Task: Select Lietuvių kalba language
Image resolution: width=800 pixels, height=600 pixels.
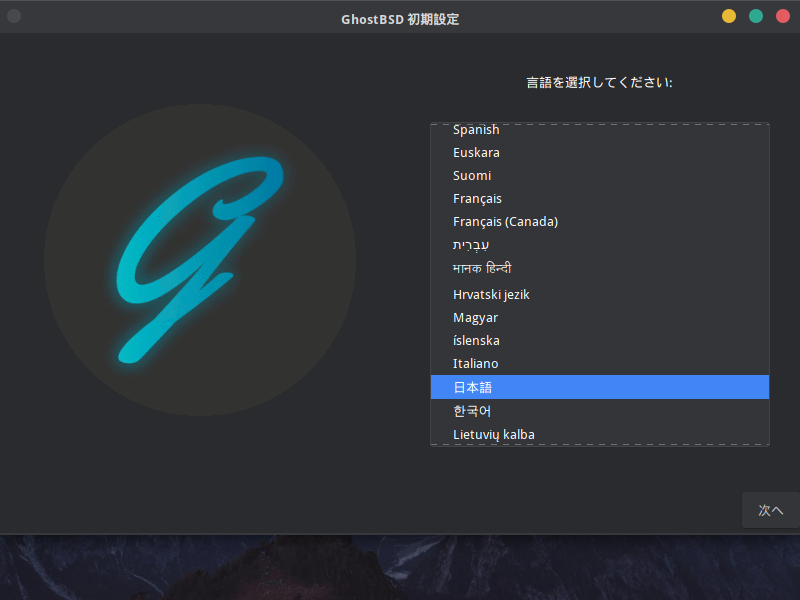Action: tap(599, 434)
